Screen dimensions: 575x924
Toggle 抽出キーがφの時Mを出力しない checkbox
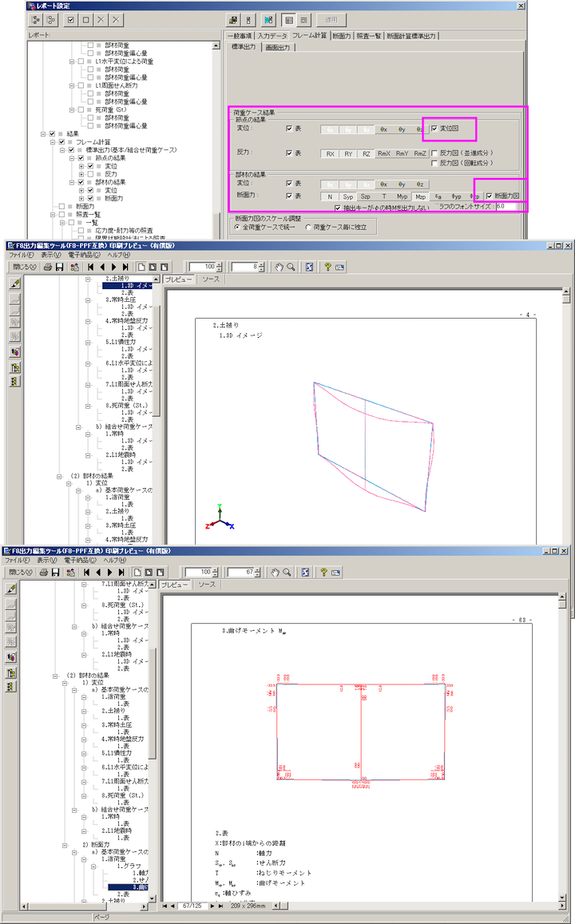[338, 208]
